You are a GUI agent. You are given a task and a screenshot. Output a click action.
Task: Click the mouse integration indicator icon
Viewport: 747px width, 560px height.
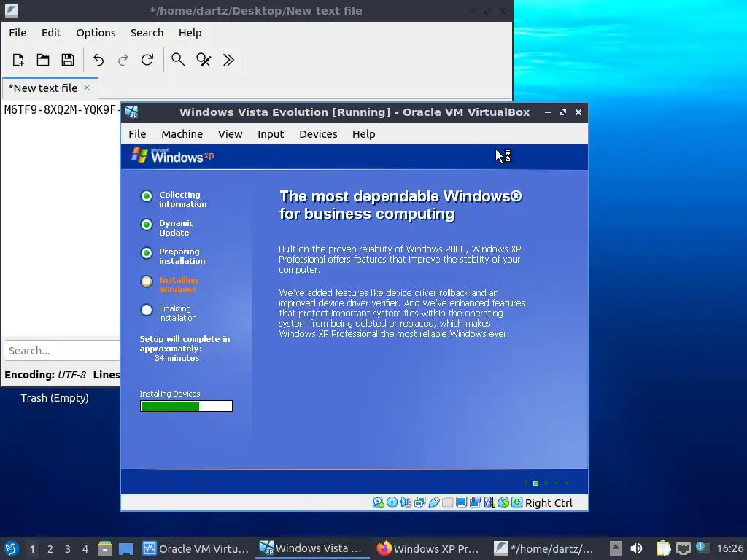point(503,502)
